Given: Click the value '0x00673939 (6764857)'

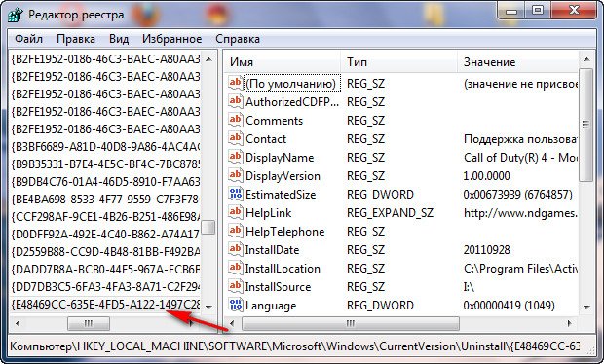Looking at the screenshot, I should pos(518,194).
